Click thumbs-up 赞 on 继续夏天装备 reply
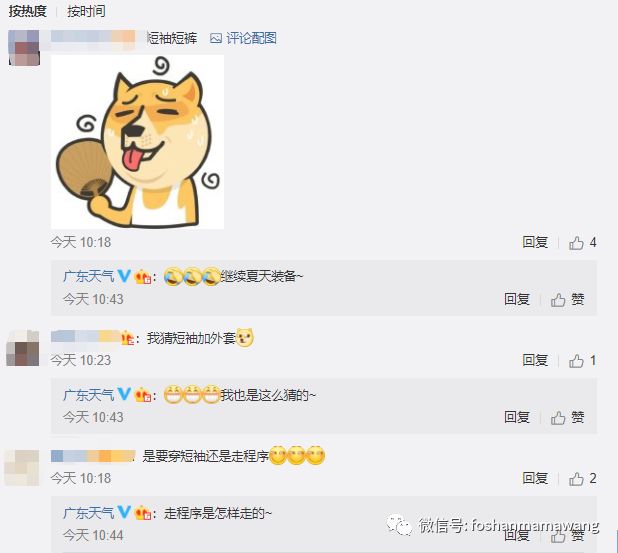The height and width of the screenshot is (553, 618). pyautogui.click(x=568, y=300)
